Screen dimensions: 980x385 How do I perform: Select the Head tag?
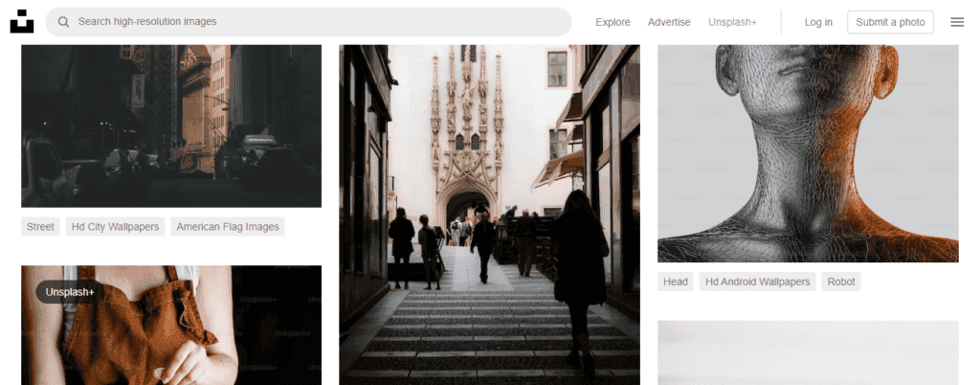(x=675, y=282)
